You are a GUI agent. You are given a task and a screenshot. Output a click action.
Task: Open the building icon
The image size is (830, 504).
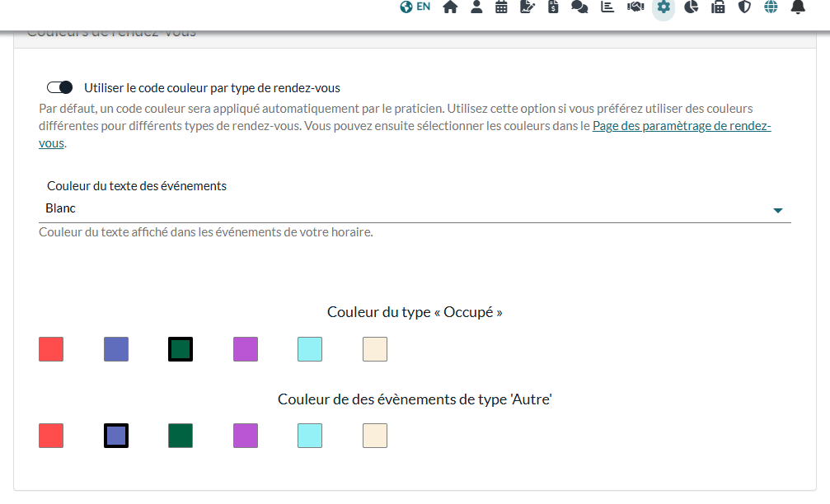(718, 7)
